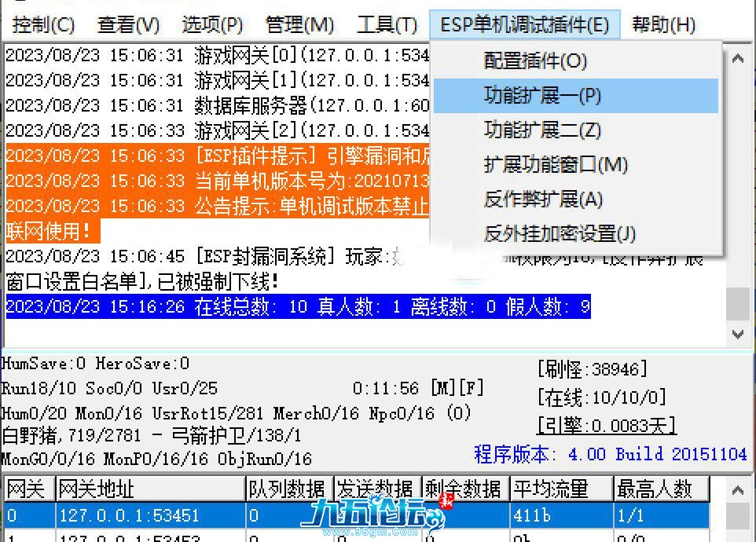This screenshot has width=756, height=542.
Task: Choose 功能扩展二(Z) from the menu
Action: [542, 130]
